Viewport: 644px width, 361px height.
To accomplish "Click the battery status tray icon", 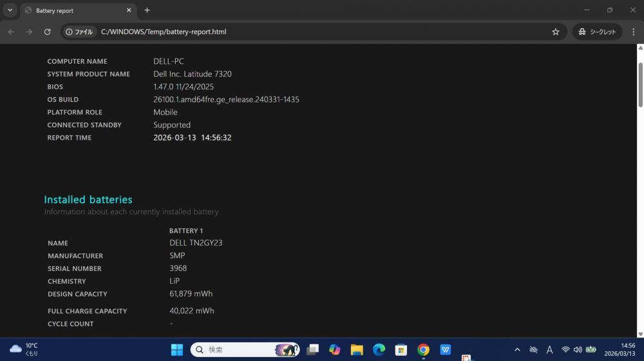I will 591,349.
